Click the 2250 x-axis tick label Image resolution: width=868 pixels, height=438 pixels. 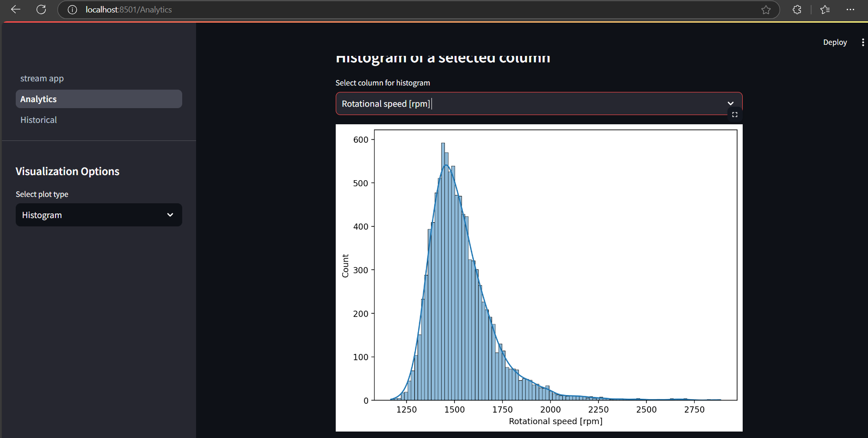pyautogui.click(x=598, y=409)
